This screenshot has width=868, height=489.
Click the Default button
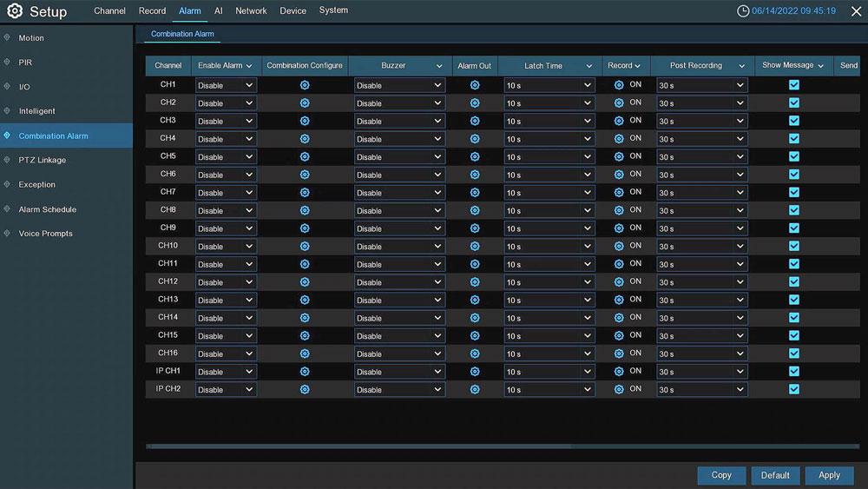click(x=775, y=475)
